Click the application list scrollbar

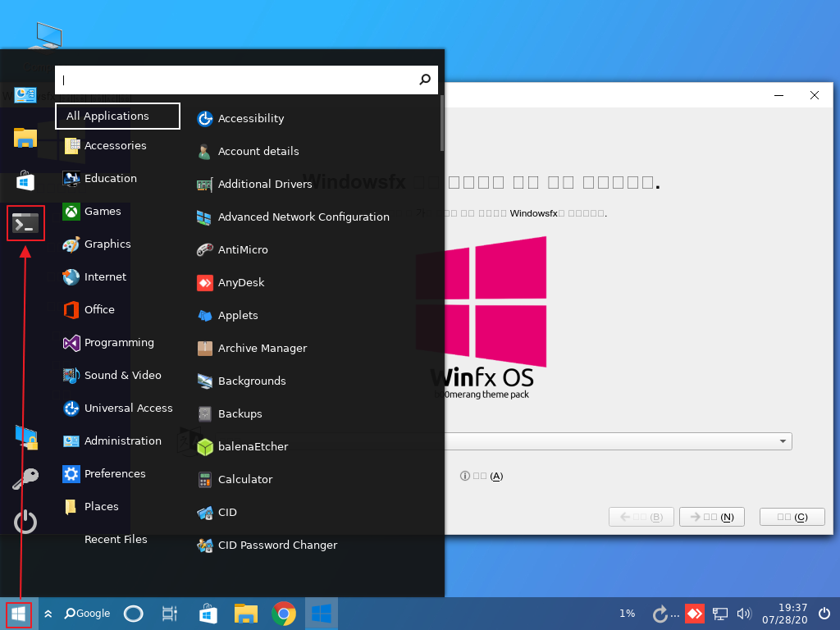coord(441,124)
